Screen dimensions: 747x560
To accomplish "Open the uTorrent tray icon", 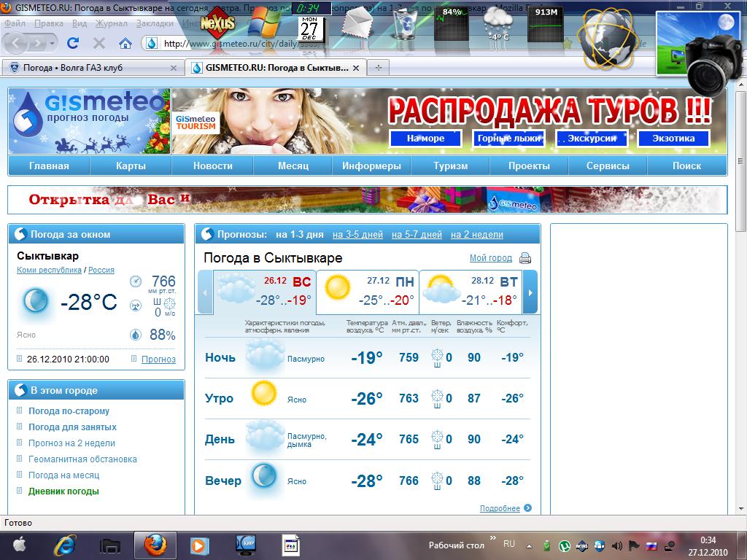I will (x=565, y=545).
